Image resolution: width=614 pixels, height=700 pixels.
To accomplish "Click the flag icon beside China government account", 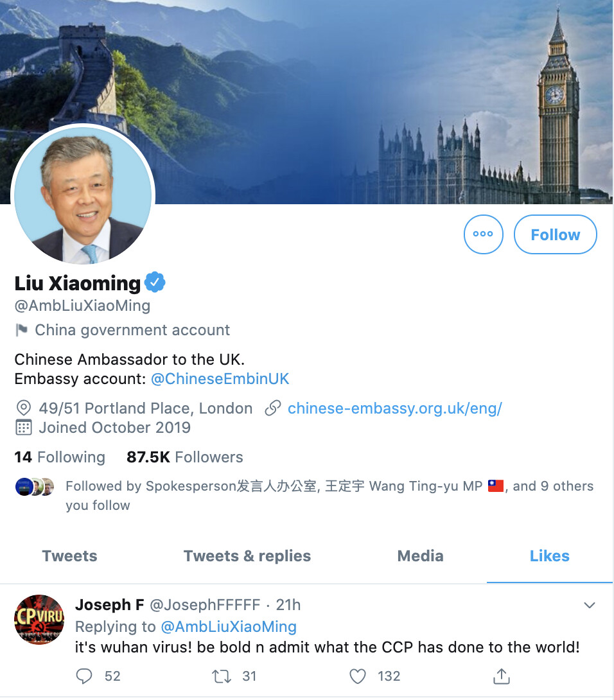I will click(x=21, y=330).
